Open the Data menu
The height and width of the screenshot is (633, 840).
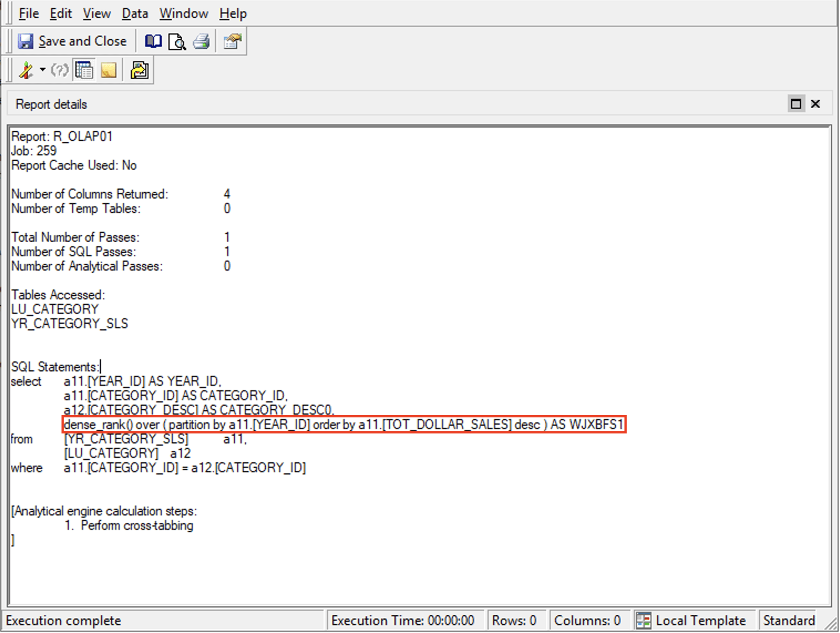pyautogui.click(x=135, y=13)
